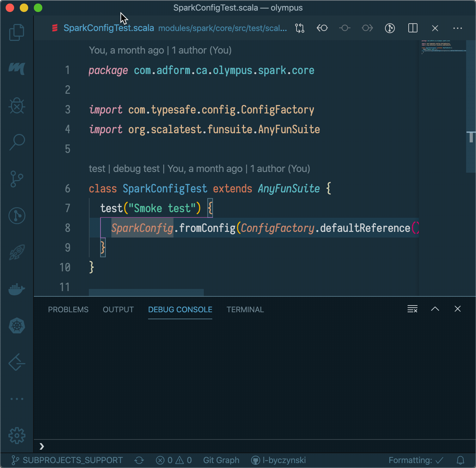Go to previous change arrow icon
Viewport: 476px width, 468px height.
322,28
